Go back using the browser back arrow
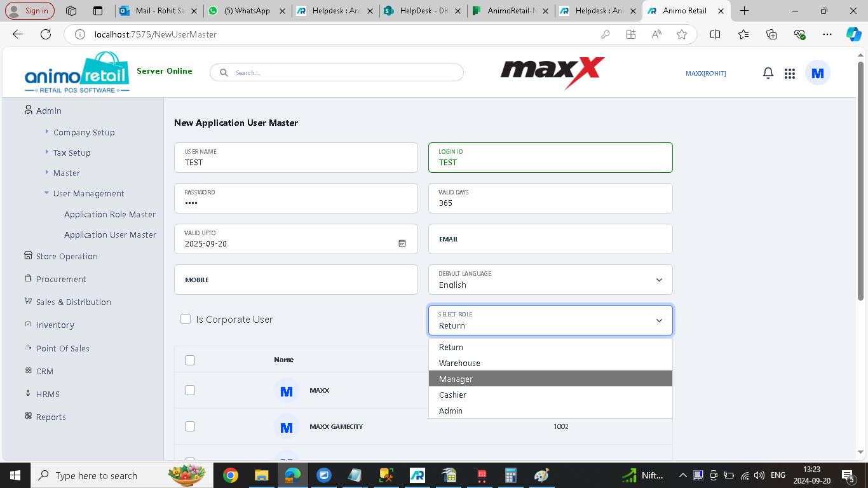This screenshot has height=488, width=868. pos(18,34)
